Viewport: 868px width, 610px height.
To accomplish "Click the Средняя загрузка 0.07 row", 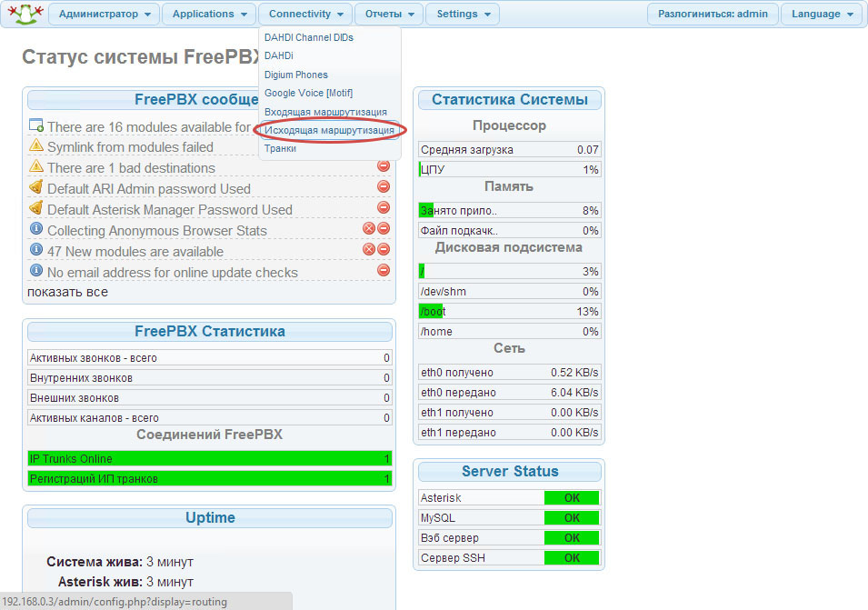I will point(509,149).
